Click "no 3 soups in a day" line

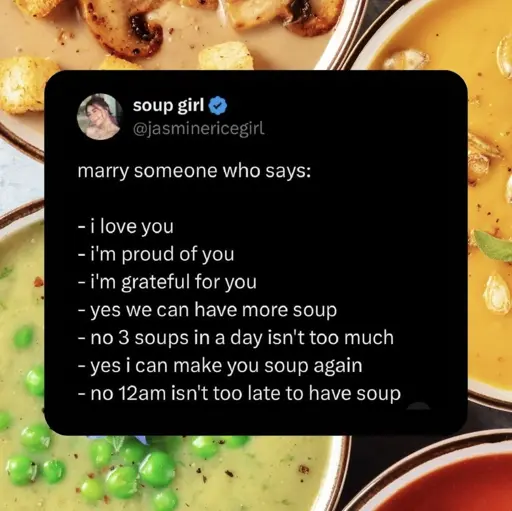click(236, 338)
